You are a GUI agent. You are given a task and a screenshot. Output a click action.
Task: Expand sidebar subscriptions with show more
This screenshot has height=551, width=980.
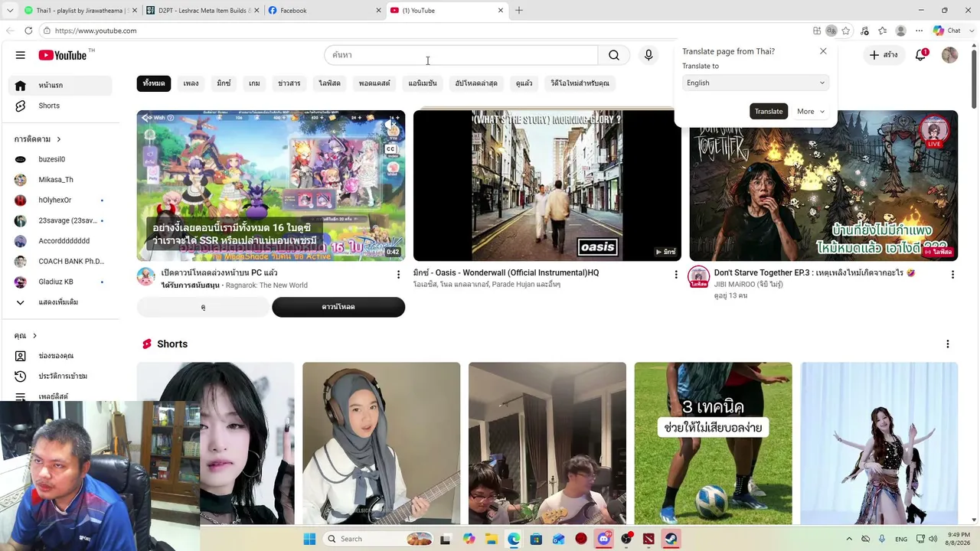(60, 302)
